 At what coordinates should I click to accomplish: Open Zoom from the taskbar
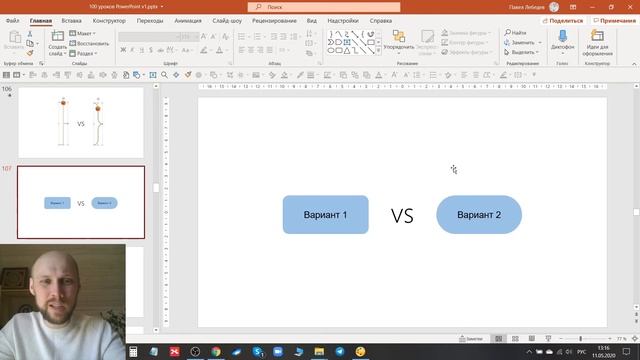(x=278, y=351)
